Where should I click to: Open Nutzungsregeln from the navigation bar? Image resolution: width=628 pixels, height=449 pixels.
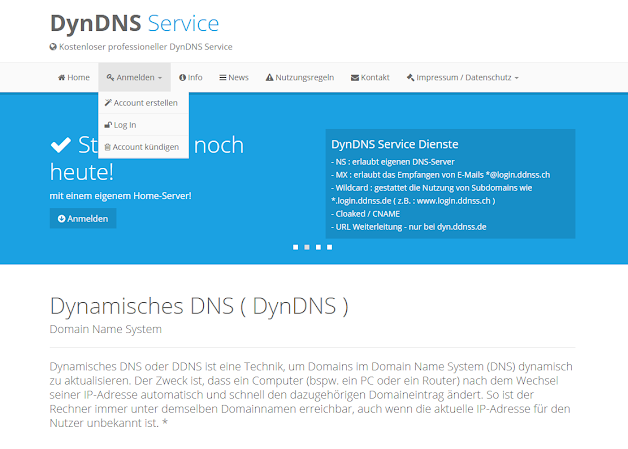(x=300, y=77)
